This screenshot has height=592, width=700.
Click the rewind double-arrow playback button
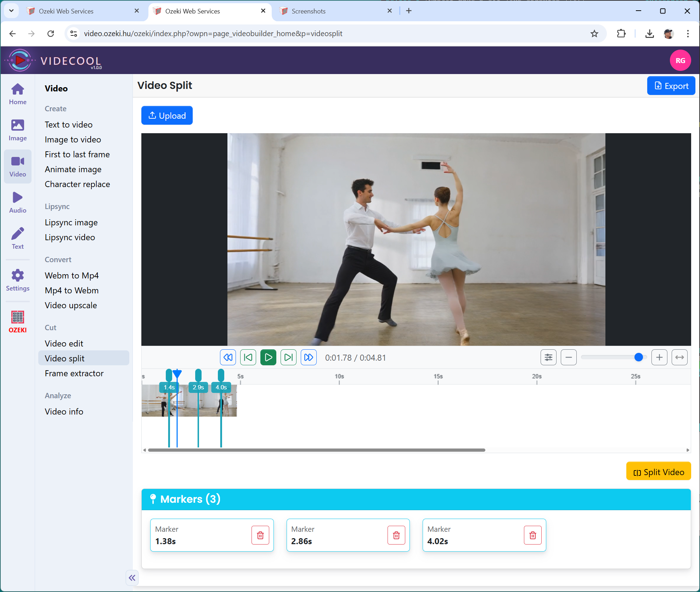[228, 357]
